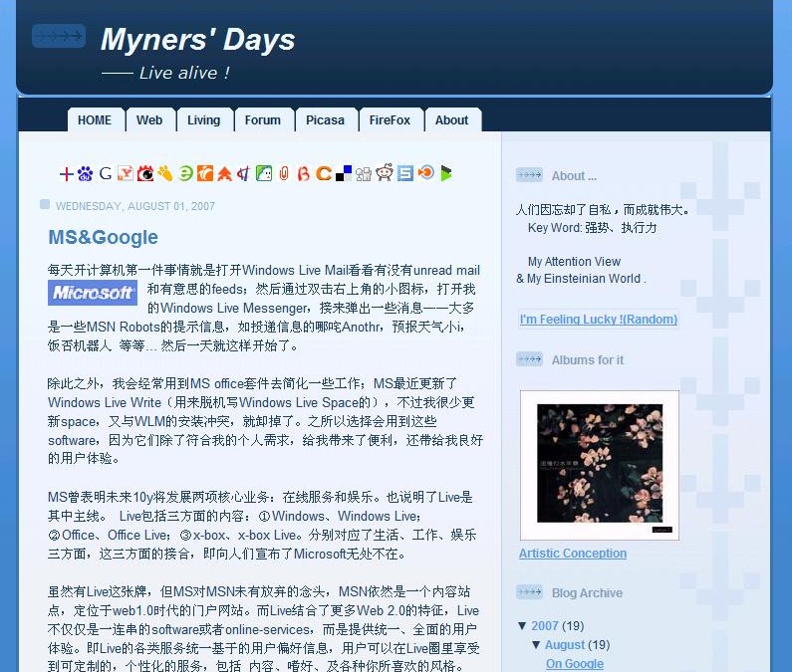This screenshot has height=672, width=792.
Task: Click the gray people figures icon
Action: [364, 174]
